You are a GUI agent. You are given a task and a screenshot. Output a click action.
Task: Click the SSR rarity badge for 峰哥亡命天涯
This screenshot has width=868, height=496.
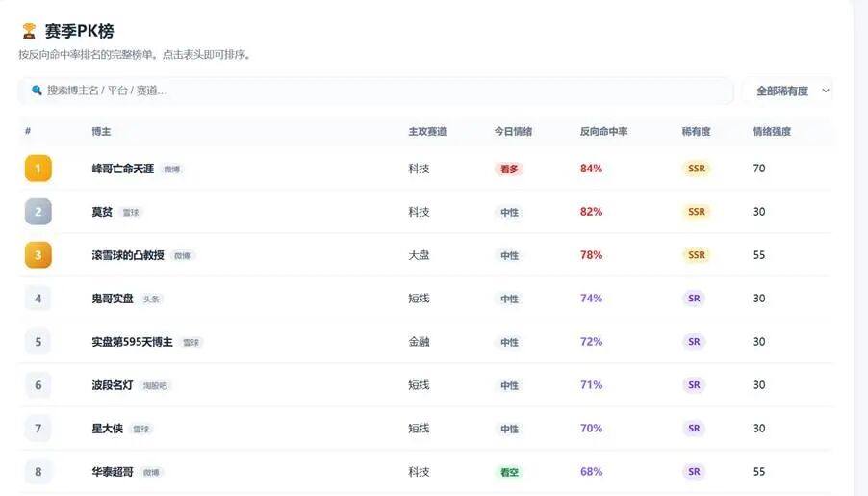pyautogui.click(x=697, y=169)
